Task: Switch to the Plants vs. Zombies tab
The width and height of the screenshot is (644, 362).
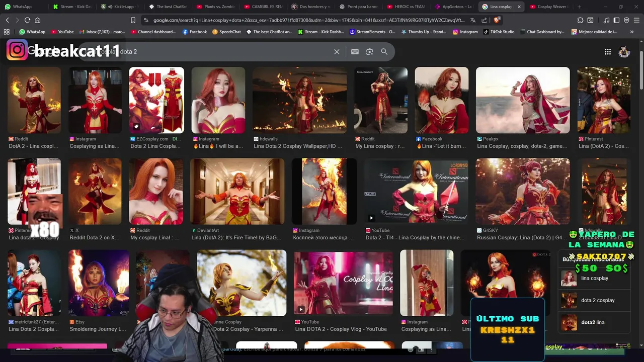Action: 215,7
